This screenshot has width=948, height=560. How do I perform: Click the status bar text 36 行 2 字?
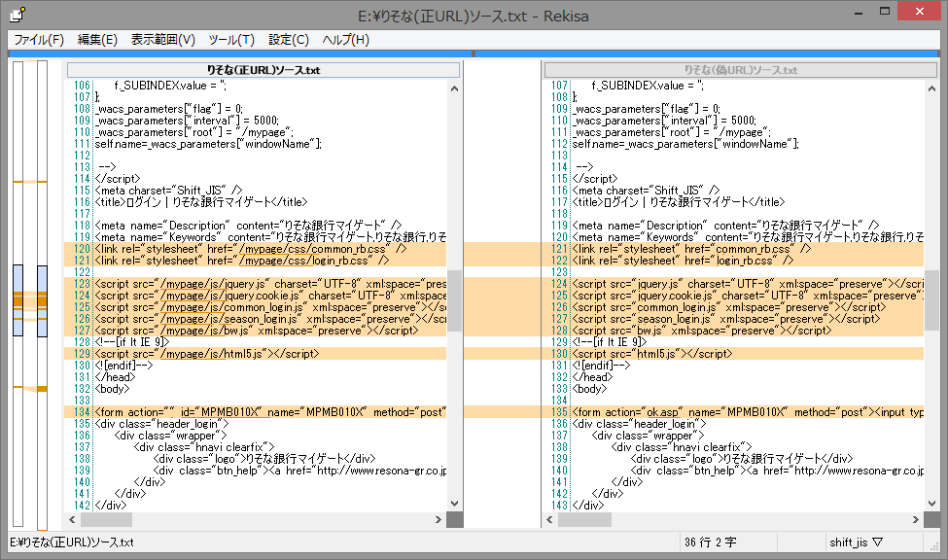[x=711, y=542]
